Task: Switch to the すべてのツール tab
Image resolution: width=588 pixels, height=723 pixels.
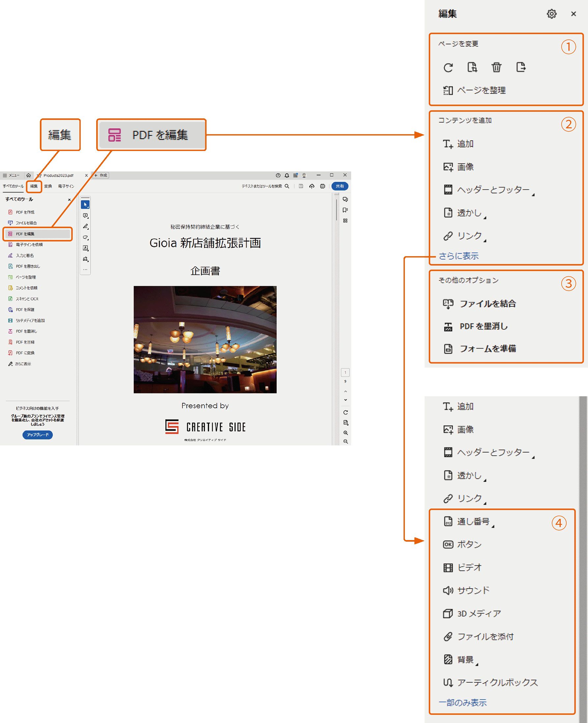Action: tap(13, 186)
